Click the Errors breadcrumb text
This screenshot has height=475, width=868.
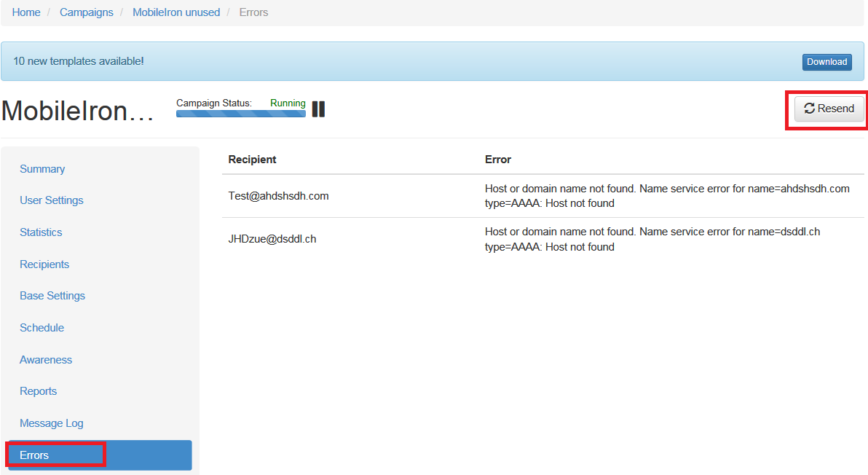coord(253,12)
